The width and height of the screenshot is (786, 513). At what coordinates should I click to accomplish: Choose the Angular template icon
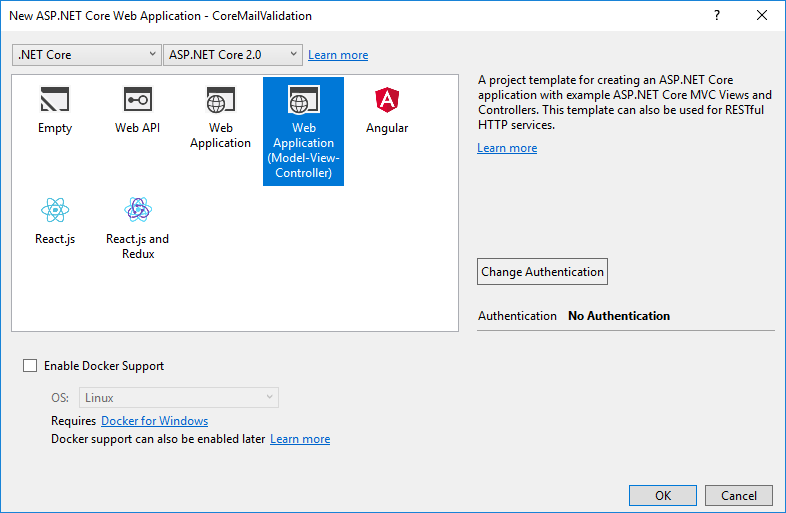click(386, 101)
